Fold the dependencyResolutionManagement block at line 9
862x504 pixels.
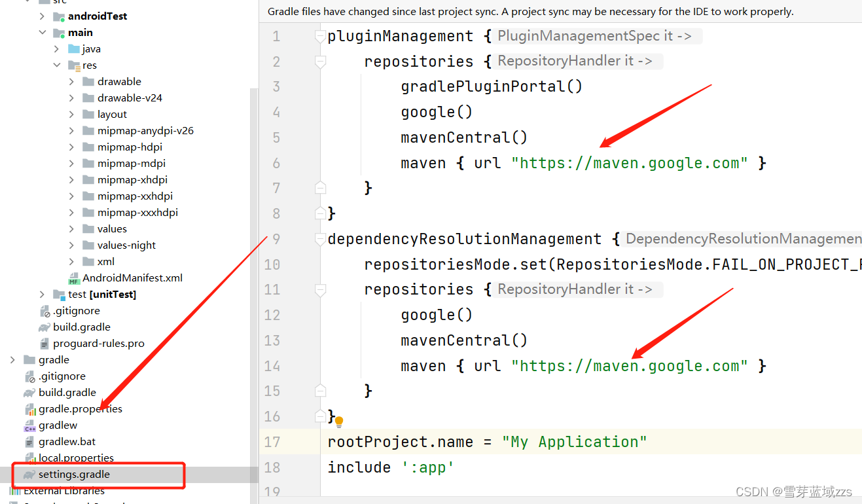[320, 239]
